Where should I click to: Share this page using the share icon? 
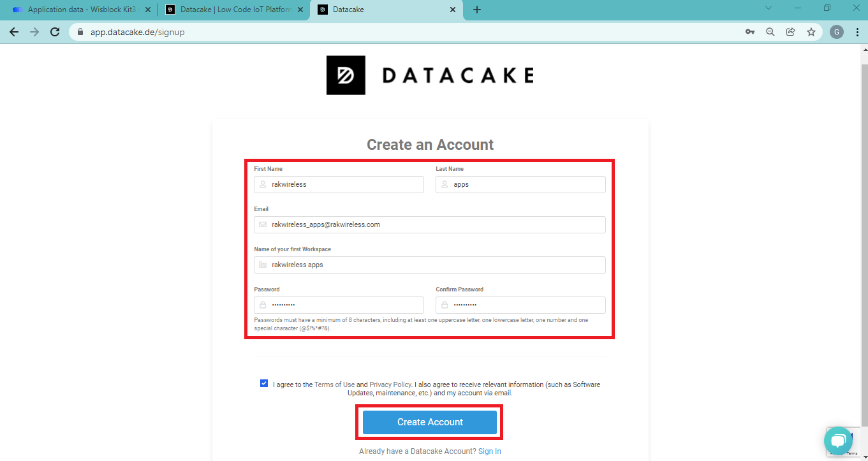click(791, 32)
